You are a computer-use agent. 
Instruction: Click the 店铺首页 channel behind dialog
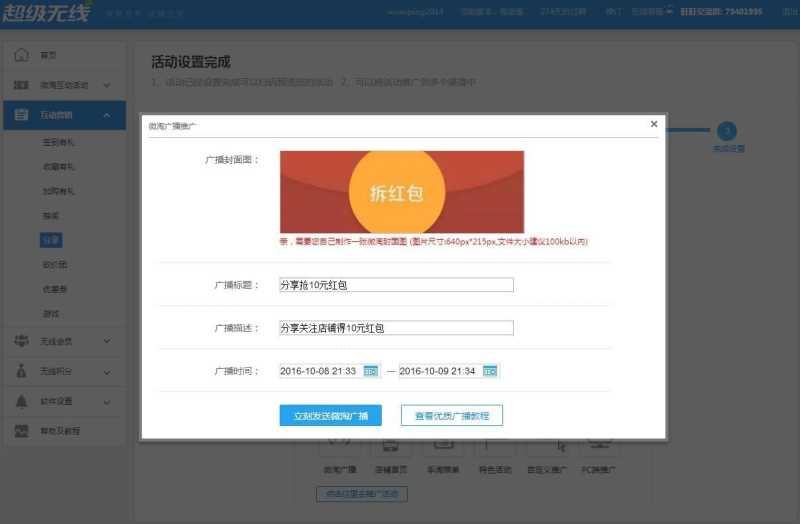tap(391, 469)
